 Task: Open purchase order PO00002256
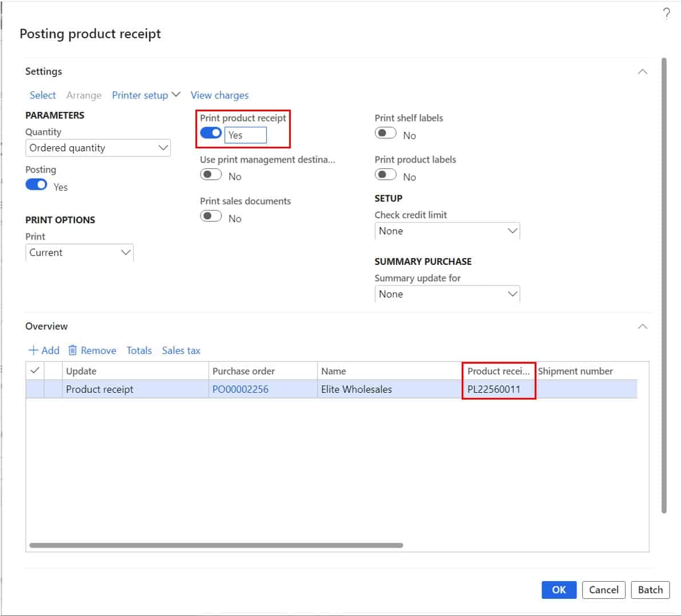241,389
